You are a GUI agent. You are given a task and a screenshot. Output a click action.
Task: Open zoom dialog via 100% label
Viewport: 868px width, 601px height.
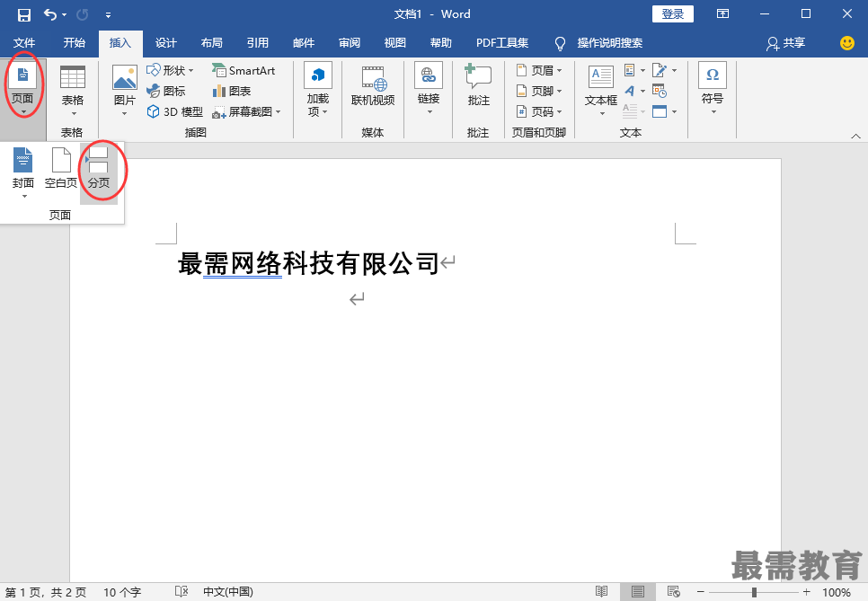pos(837,592)
